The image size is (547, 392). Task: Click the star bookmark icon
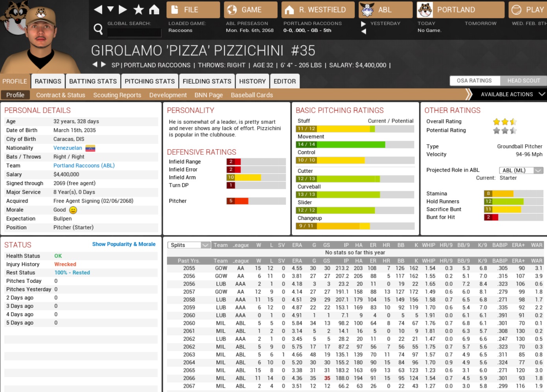pyautogui.click(x=138, y=9)
